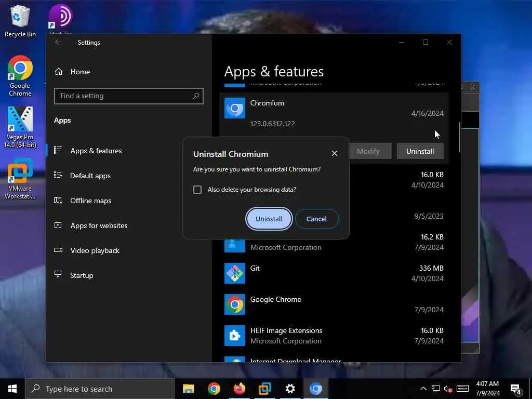Click the Settings gear on taskbar

pyautogui.click(x=290, y=389)
